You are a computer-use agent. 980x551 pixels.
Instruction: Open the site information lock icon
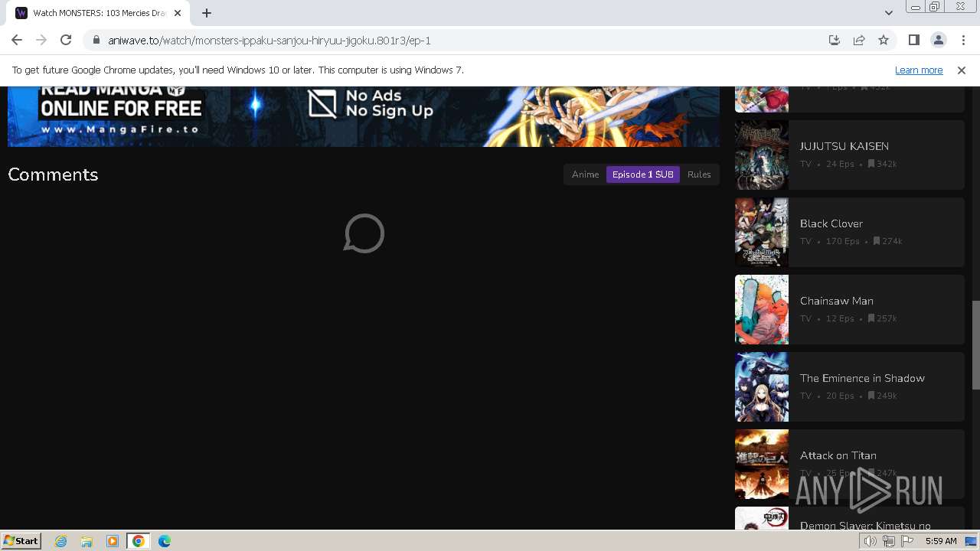96,40
